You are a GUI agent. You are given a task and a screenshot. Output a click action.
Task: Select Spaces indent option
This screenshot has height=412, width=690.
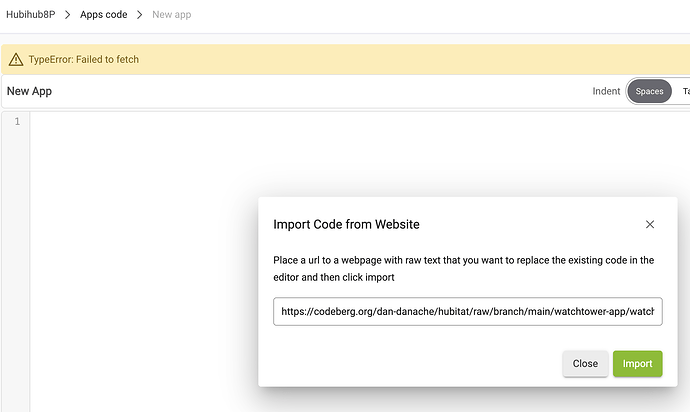[x=649, y=91]
